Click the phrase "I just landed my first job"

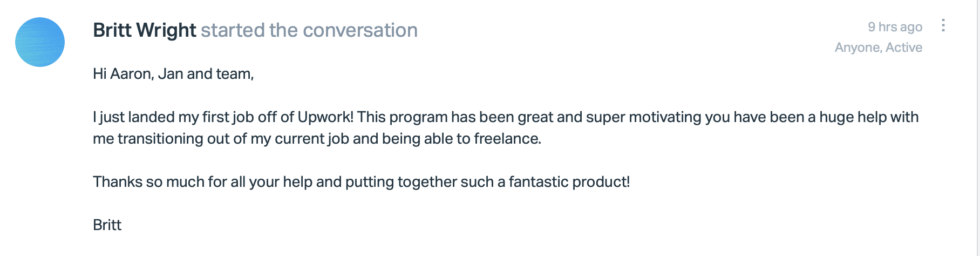(172, 117)
